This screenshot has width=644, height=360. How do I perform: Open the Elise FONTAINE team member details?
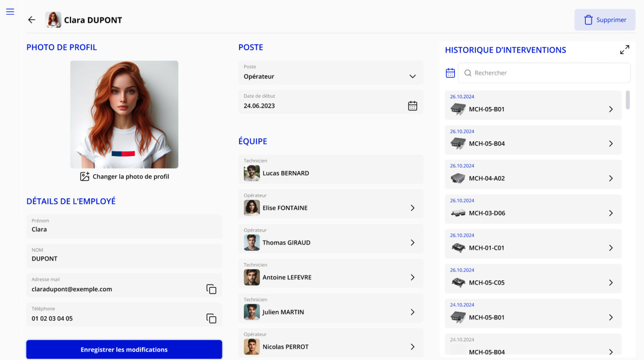[x=330, y=204]
